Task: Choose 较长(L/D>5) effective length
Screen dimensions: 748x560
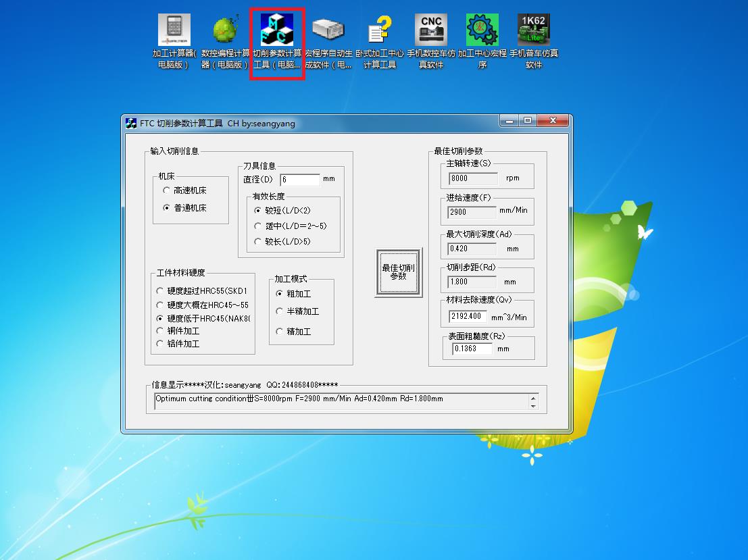Action: point(282,242)
